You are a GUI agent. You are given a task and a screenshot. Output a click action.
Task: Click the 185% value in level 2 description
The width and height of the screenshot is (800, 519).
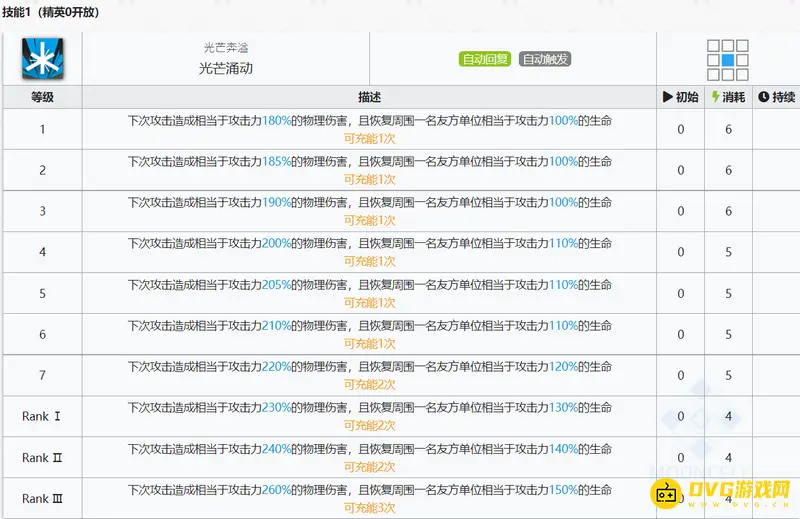(276, 162)
